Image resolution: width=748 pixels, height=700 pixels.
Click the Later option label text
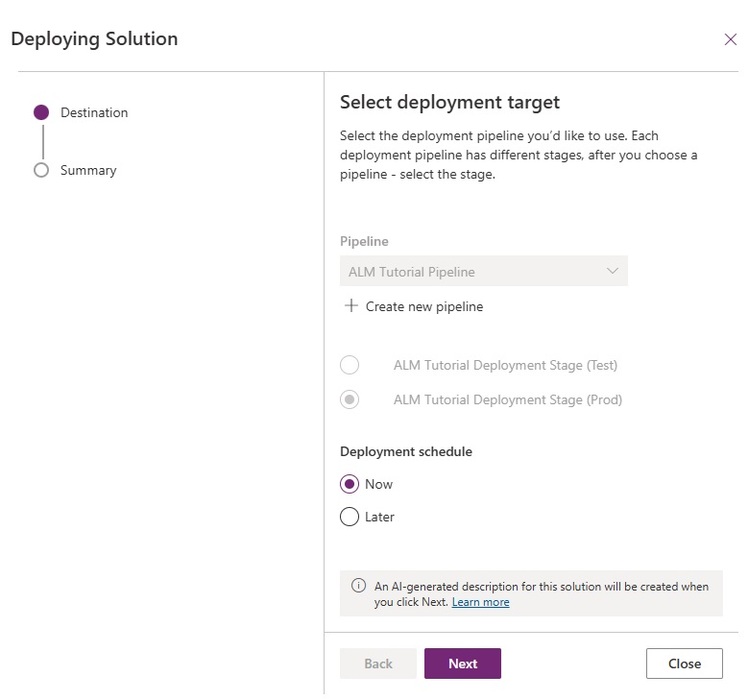tap(379, 517)
